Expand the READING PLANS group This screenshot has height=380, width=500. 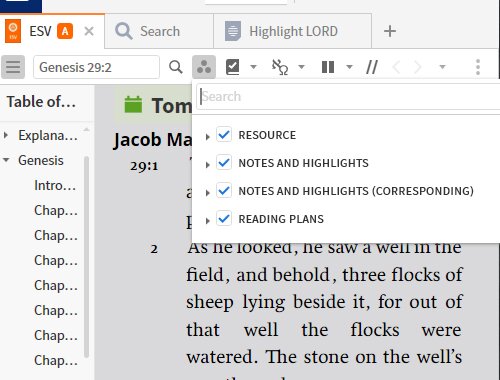coord(207,220)
